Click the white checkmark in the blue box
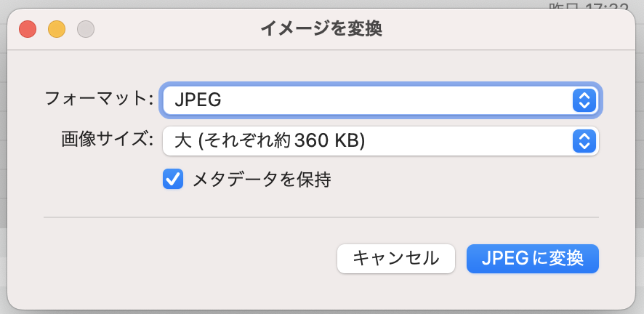The height and width of the screenshot is (314, 644). (x=173, y=179)
